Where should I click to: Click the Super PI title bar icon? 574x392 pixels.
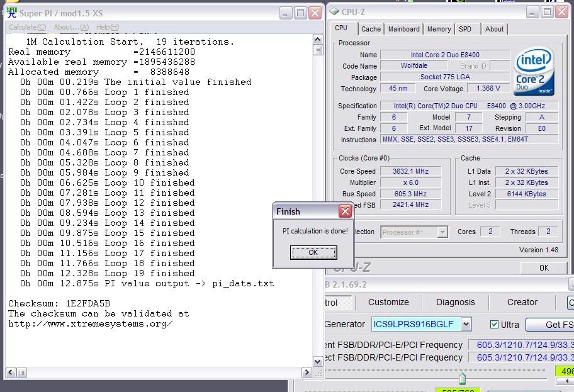[12, 13]
